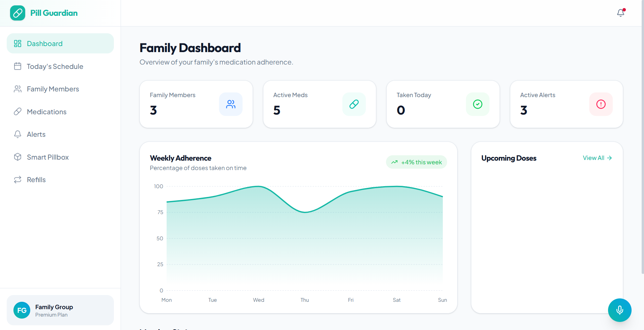This screenshot has height=330, width=644.
Task: Click the View All link for Upcoming Doses
Action: point(597,158)
